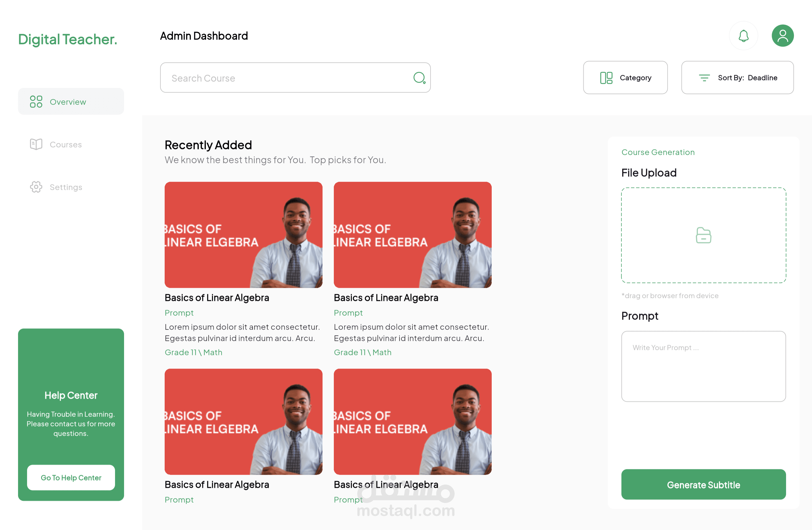Click the Courses book icon

36,144
